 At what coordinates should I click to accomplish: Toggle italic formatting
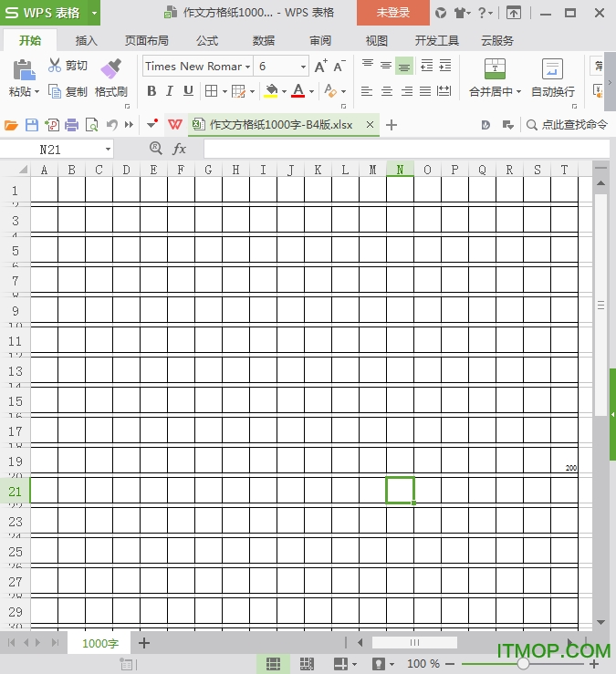pyautogui.click(x=170, y=91)
